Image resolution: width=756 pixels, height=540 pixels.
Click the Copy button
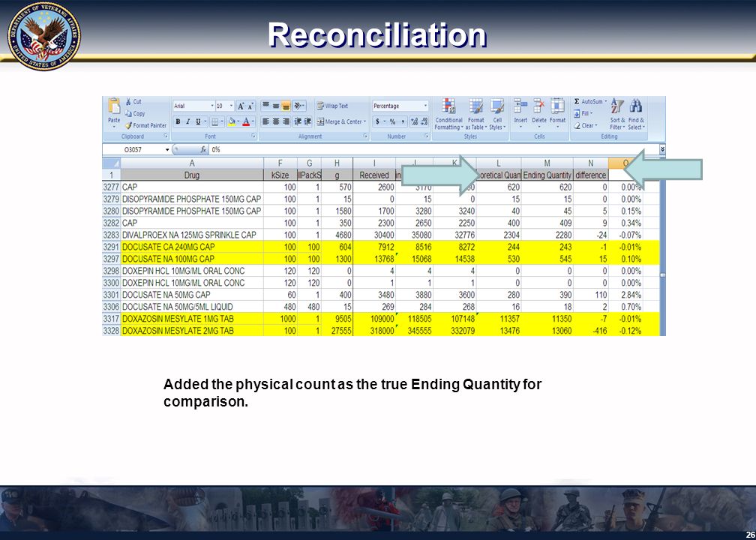pyautogui.click(x=136, y=113)
